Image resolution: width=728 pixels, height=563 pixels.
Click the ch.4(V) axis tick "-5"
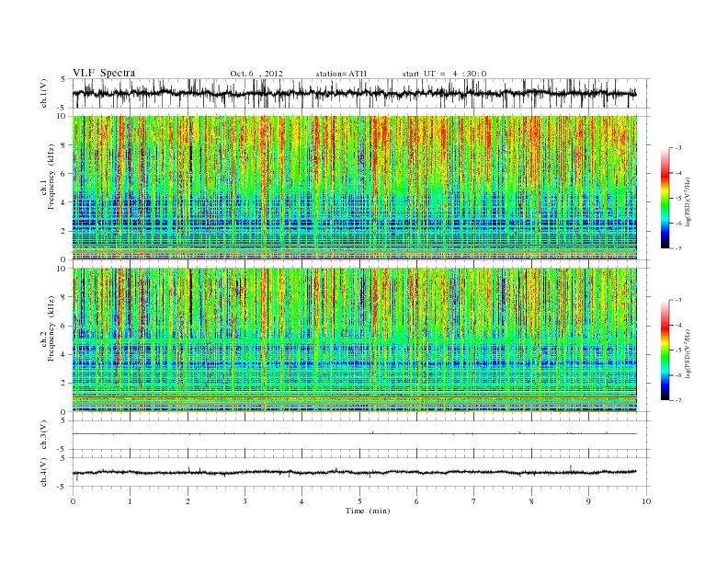click(x=62, y=487)
